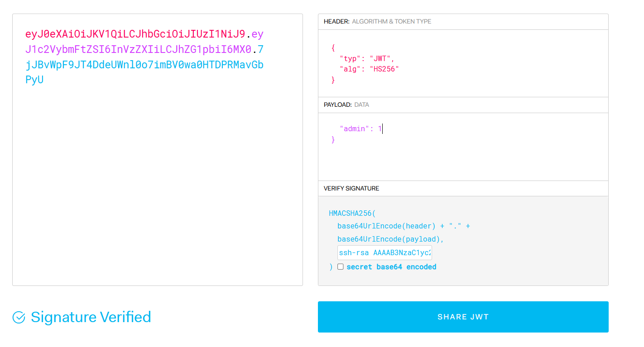The width and height of the screenshot is (644, 347).
Task: Click the HEADER: ALGORITHM & TOKEN TYPE label
Action: [377, 21]
